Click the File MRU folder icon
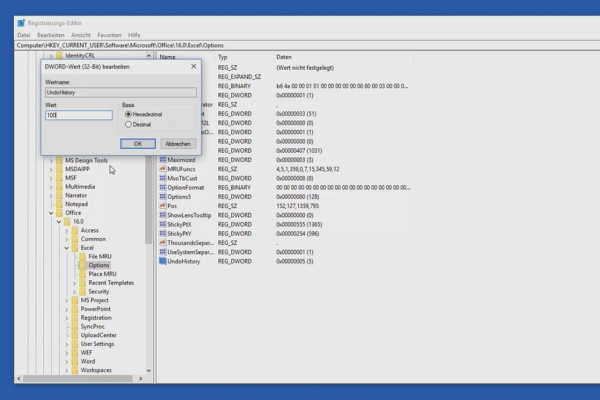This screenshot has width=600, height=400. coord(82,256)
